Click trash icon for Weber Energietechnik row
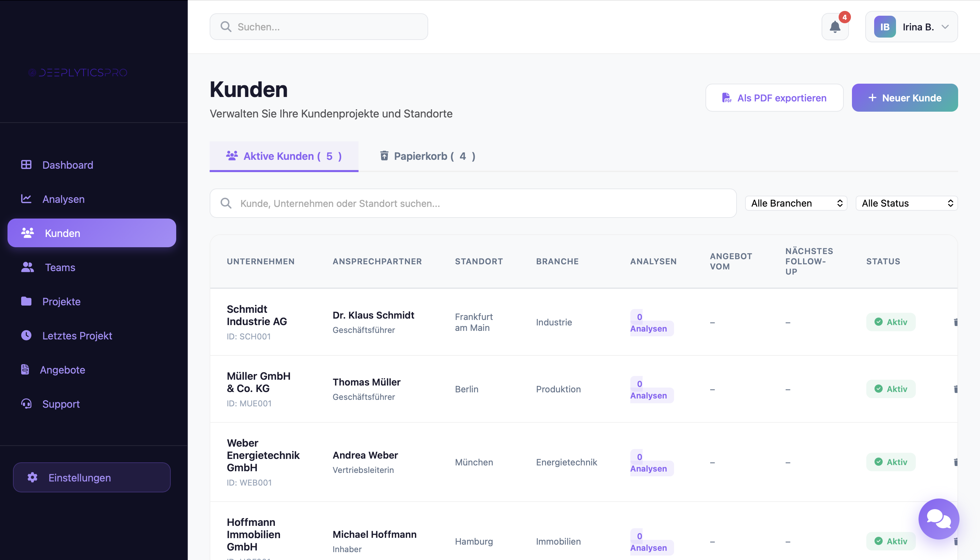Viewport: 980px width, 560px height. coord(955,462)
